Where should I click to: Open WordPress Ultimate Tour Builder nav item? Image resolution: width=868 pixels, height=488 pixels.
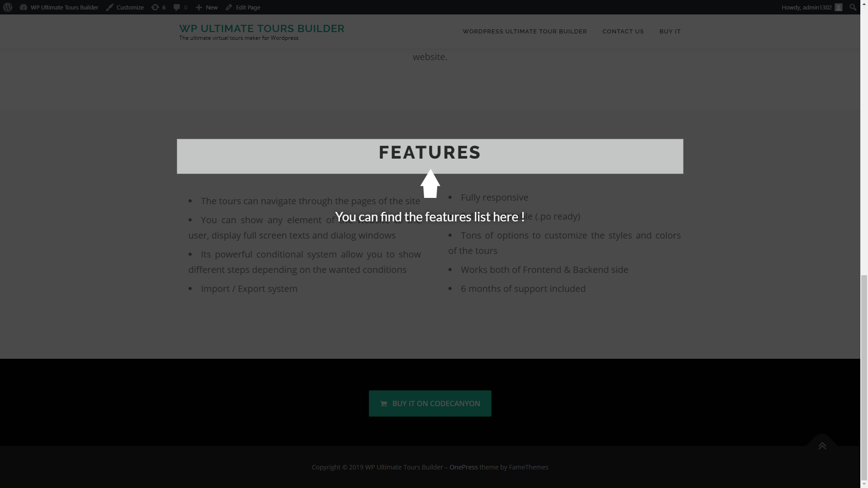click(524, 31)
